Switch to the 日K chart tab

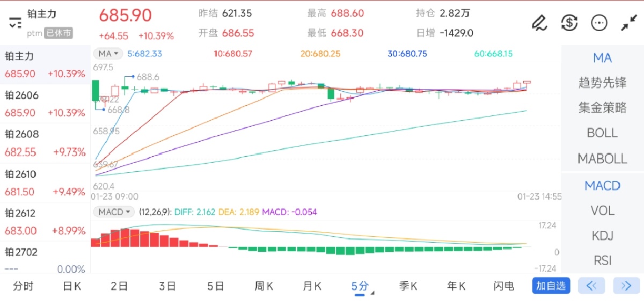(72, 286)
